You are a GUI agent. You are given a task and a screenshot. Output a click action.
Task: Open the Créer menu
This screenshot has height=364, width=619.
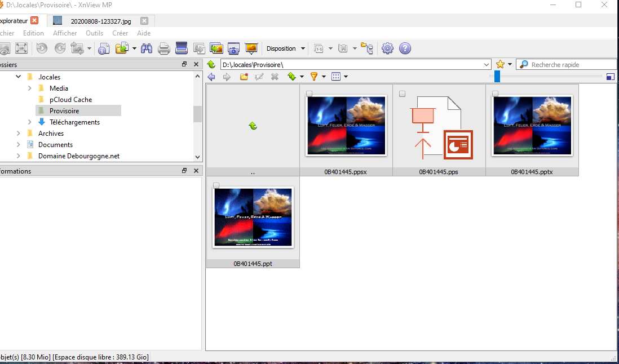pyautogui.click(x=120, y=33)
